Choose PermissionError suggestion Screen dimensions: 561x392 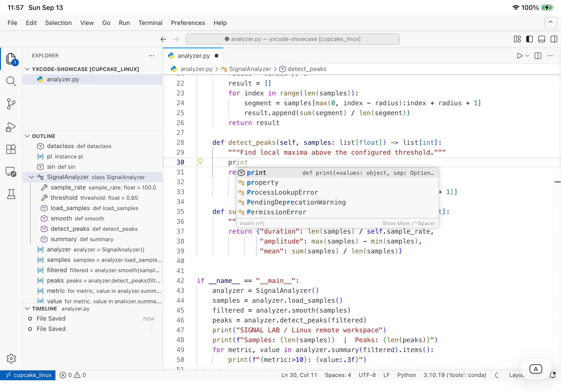337,212
